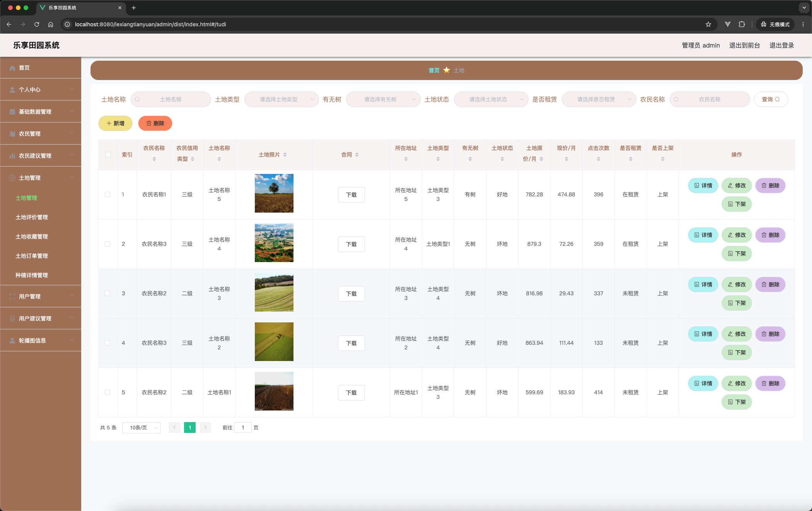Click the icon beside 农民管理 in sidebar
Viewport: 812px width, 511px height.
pyautogui.click(x=12, y=134)
